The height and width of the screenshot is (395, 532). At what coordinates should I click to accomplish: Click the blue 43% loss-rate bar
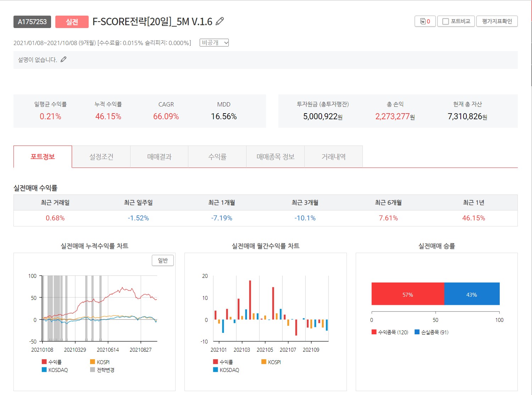pos(472,294)
